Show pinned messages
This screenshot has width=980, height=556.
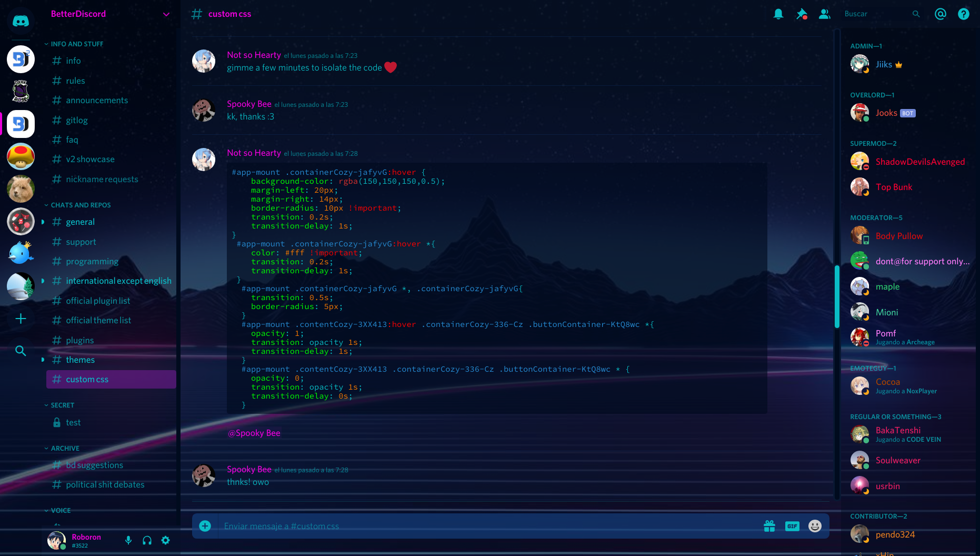click(x=801, y=14)
